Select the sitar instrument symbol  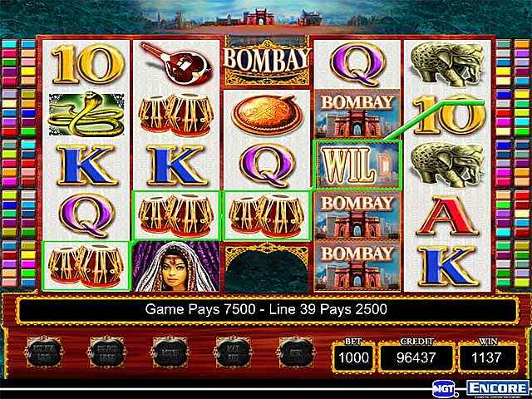tap(175, 63)
